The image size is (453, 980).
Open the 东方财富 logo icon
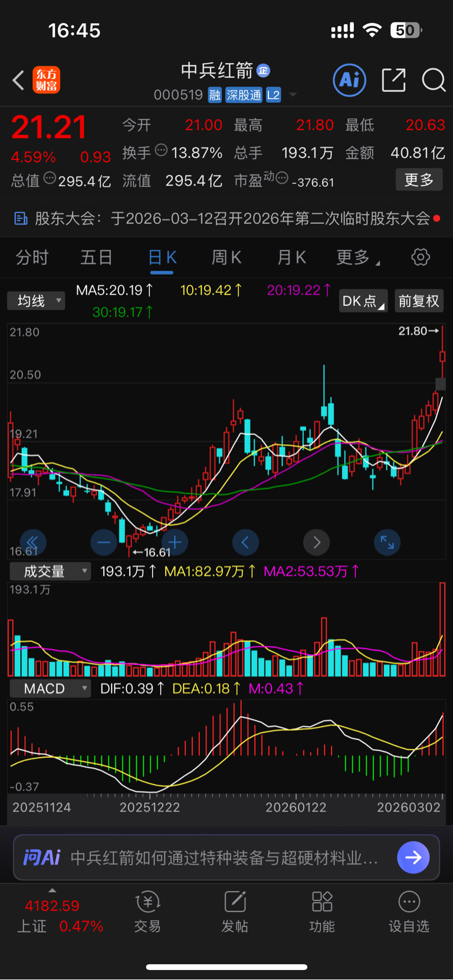(46, 80)
